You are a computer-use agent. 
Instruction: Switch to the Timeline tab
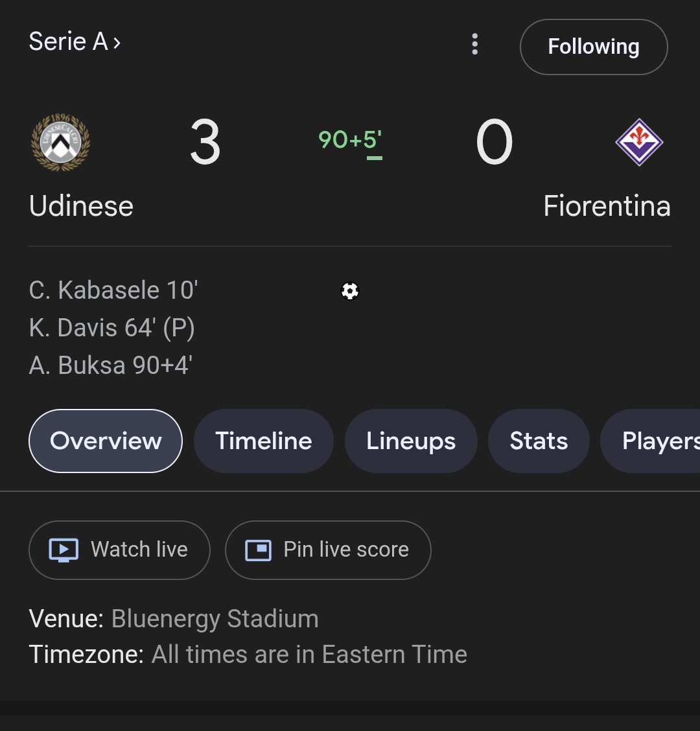pyautogui.click(x=264, y=441)
